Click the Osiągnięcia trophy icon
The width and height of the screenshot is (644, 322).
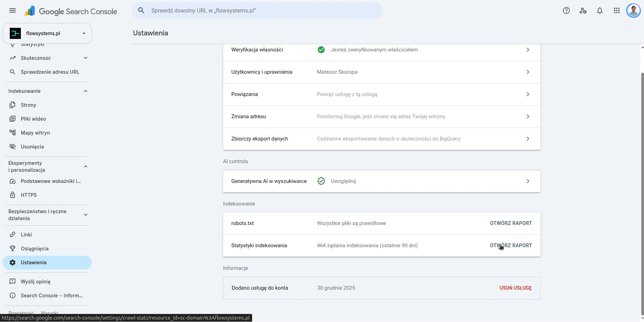click(x=12, y=248)
